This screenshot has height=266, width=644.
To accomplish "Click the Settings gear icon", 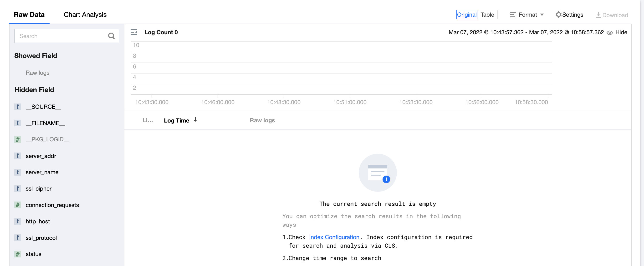I will pyautogui.click(x=558, y=15).
